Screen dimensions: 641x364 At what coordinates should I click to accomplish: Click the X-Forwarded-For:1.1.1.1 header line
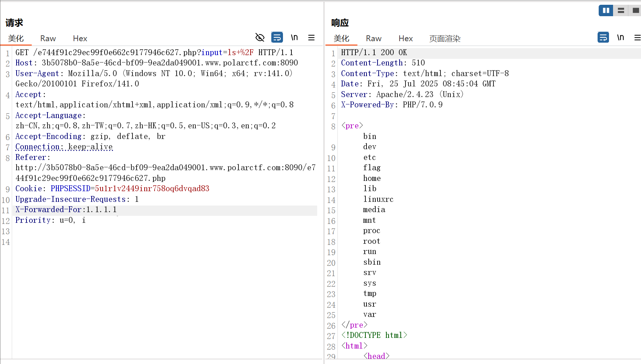point(66,210)
